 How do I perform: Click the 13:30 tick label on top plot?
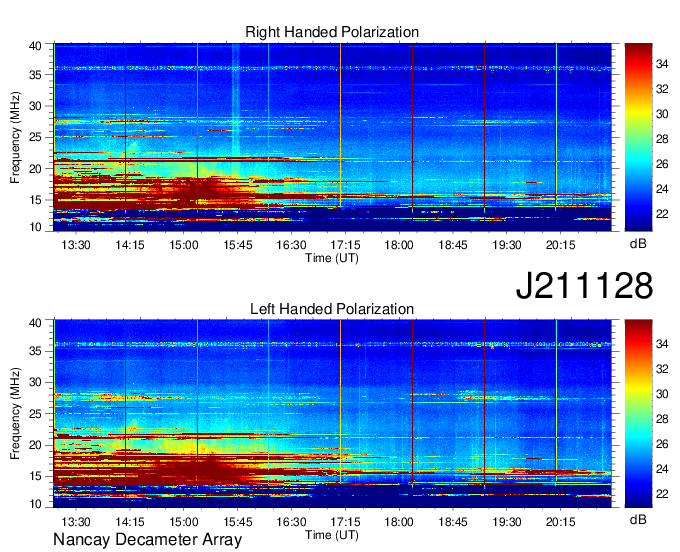[x=76, y=245]
